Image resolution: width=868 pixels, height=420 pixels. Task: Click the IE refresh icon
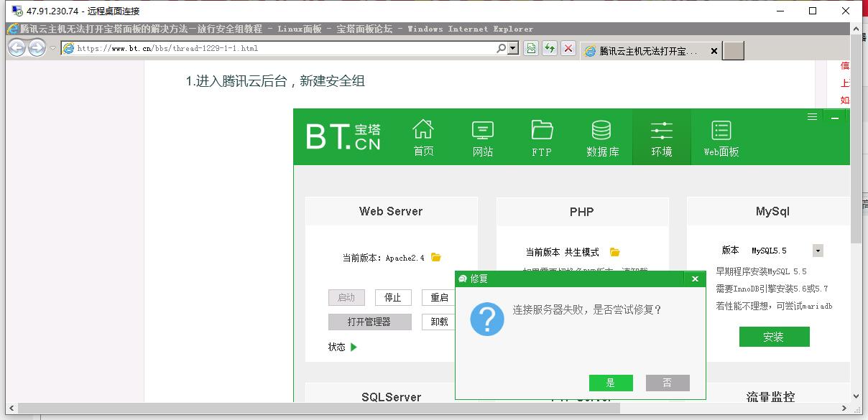550,48
